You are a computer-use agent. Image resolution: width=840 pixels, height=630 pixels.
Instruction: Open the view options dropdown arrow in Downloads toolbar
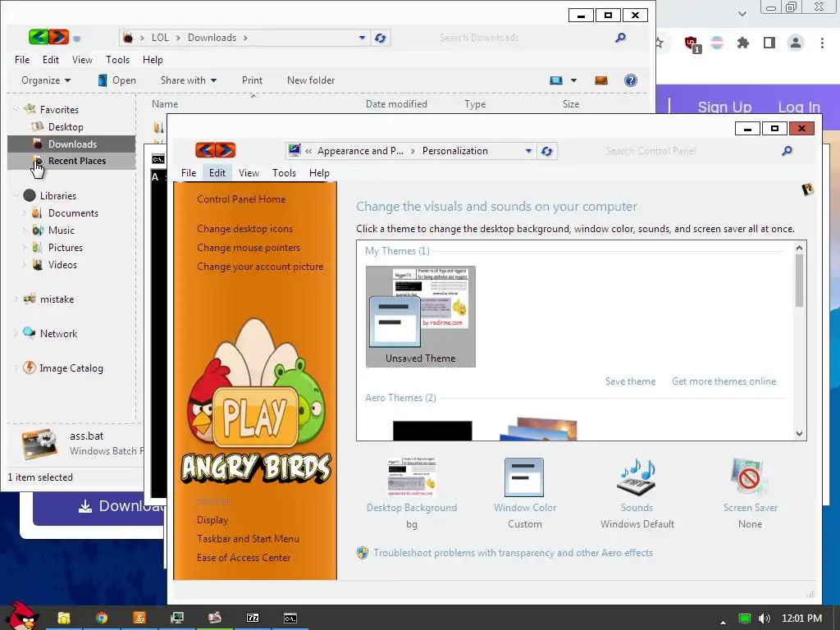coord(573,80)
